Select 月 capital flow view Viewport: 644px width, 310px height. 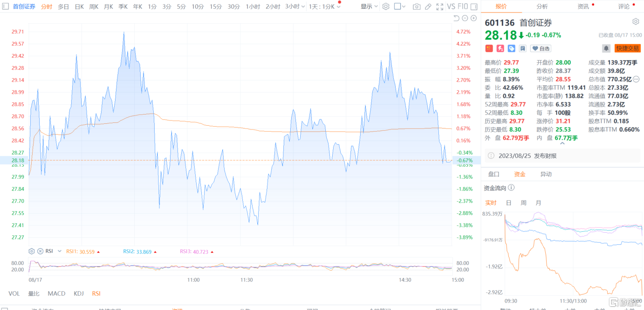[x=539, y=202]
